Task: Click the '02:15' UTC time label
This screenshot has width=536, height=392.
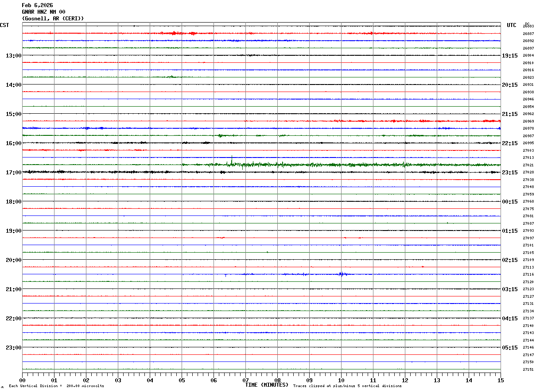Action: [509, 260]
